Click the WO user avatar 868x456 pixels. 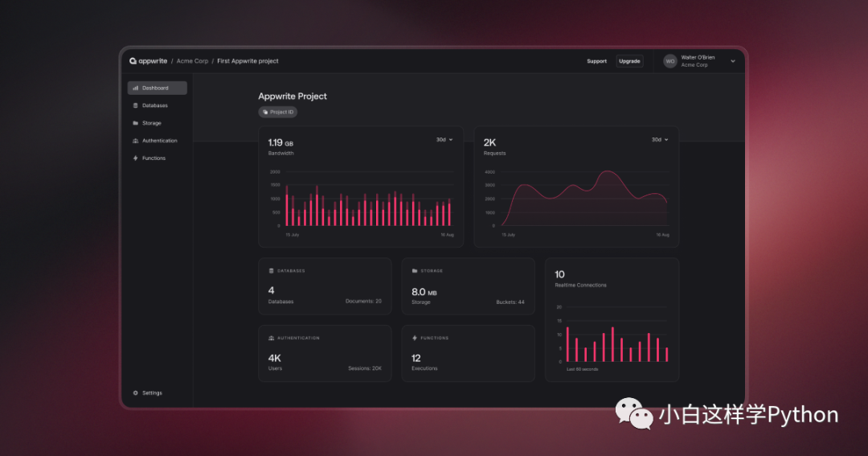[x=669, y=61]
